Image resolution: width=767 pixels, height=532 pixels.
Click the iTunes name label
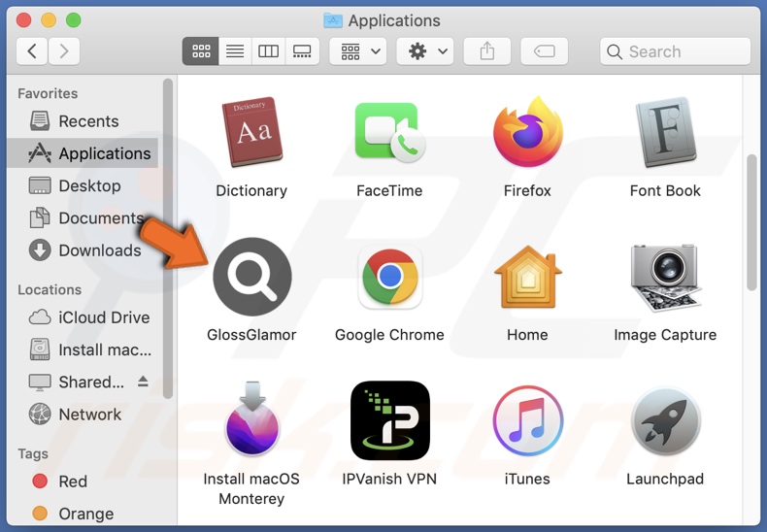pos(527,479)
